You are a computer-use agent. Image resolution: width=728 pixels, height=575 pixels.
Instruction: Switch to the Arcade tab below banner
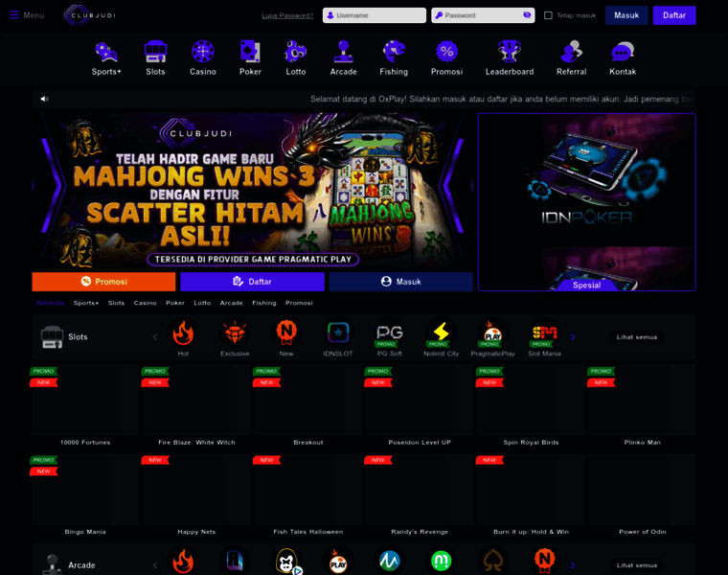[x=231, y=303]
